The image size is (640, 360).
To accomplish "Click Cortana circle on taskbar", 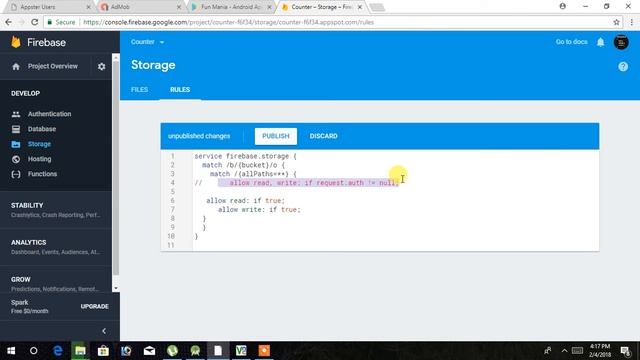I will pyautogui.click(x=33, y=351).
